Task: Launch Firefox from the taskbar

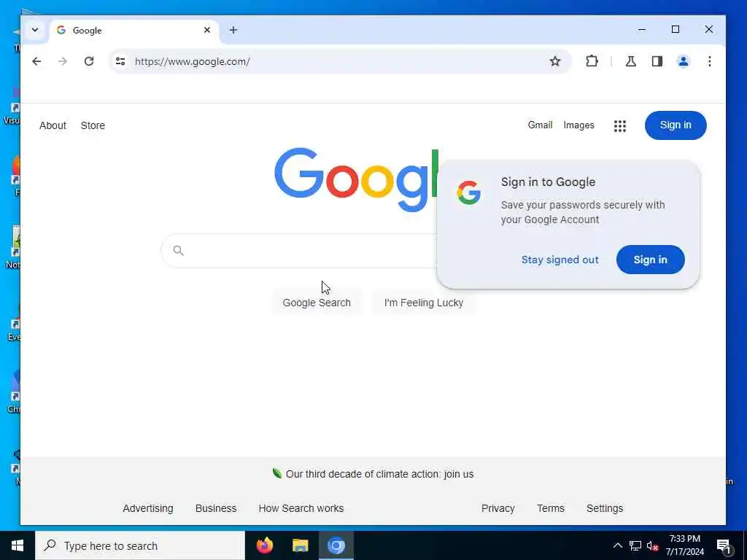Action: (x=265, y=545)
